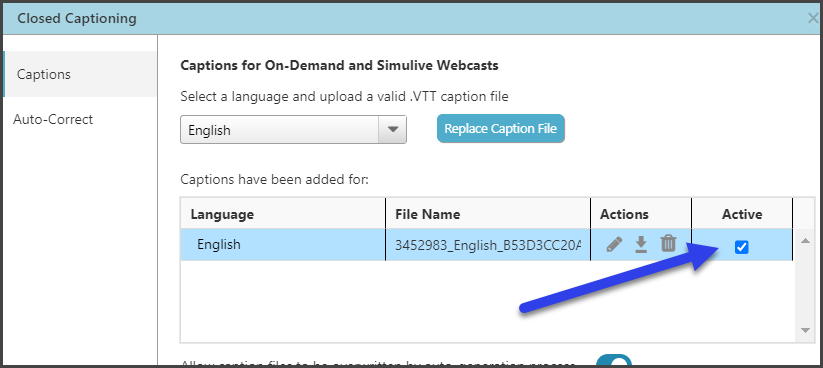Image resolution: width=823 pixels, height=368 pixels.
Task: Close the Closed Captioning dialog
Action: 814,18
